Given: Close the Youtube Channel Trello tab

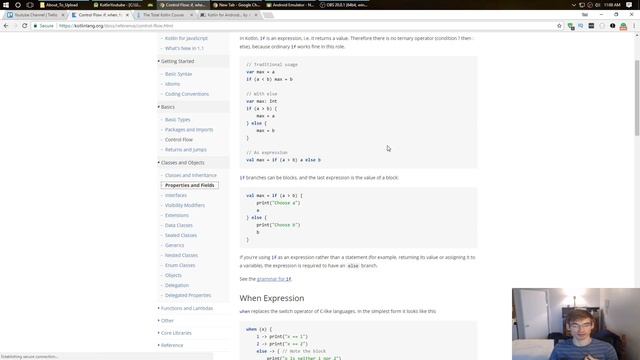Looking at the screenshot, I should coord(63,15).
